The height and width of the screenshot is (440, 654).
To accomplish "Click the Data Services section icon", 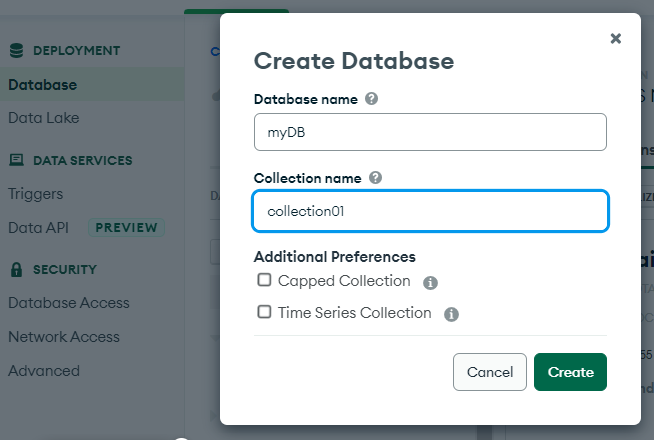I will (16, 160).
